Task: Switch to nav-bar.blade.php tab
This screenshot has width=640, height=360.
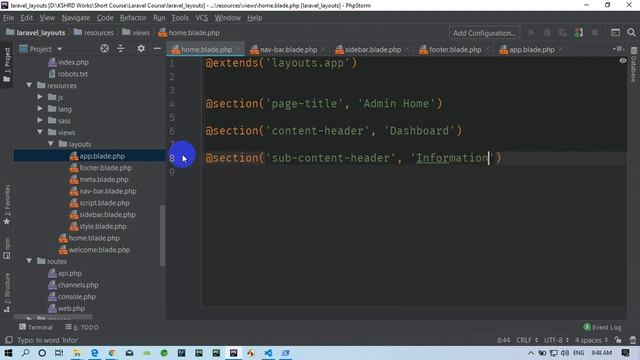Action: click(x=288, y=49)
